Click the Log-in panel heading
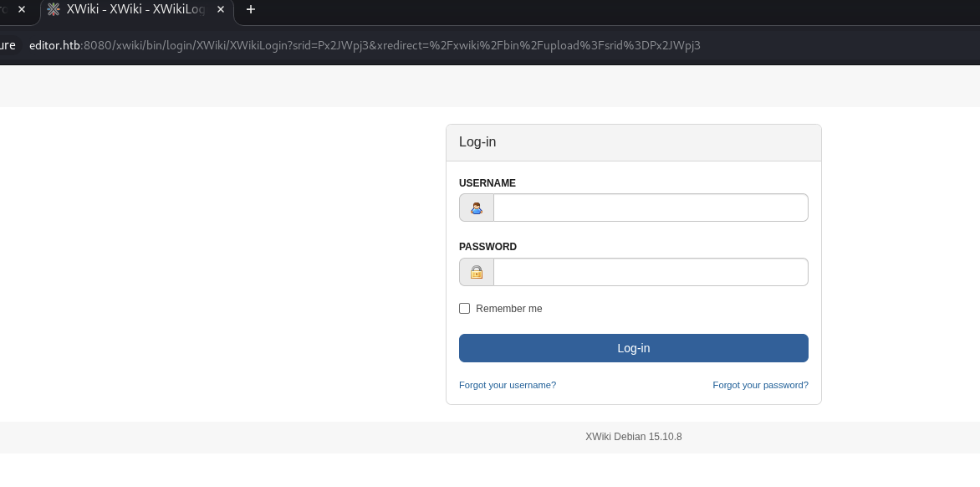980x487 pixels. click(x=477, y=142)
